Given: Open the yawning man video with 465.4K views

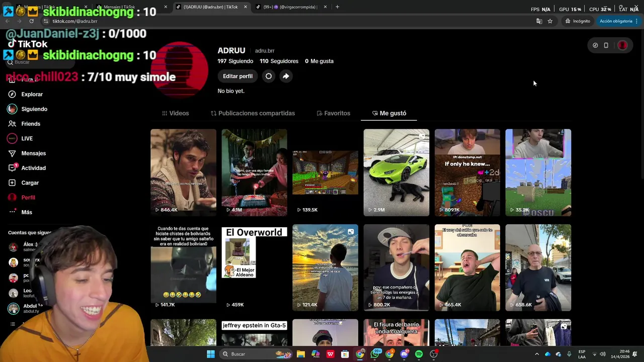Looking at the screenshot, I should [467, 267].
